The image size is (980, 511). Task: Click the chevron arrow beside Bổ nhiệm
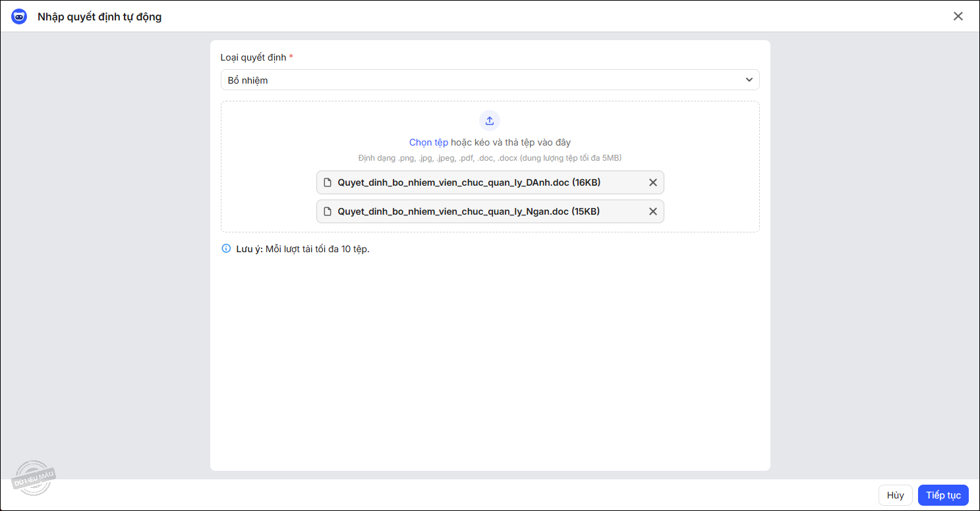click(749, 80)
